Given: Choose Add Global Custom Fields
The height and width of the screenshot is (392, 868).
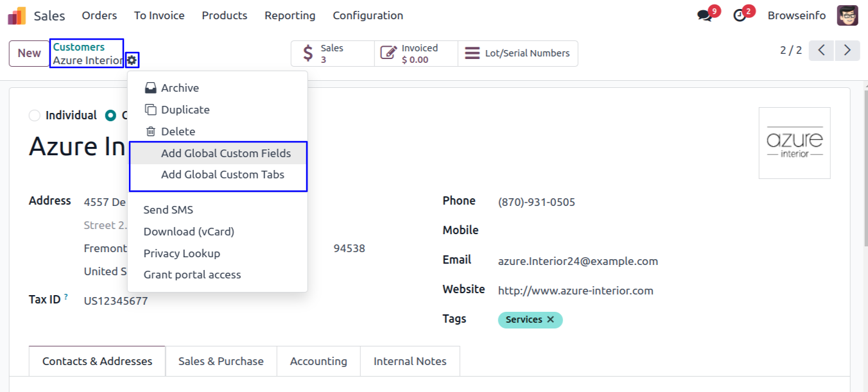Looking at the screenshot, I should click(225, 153).
